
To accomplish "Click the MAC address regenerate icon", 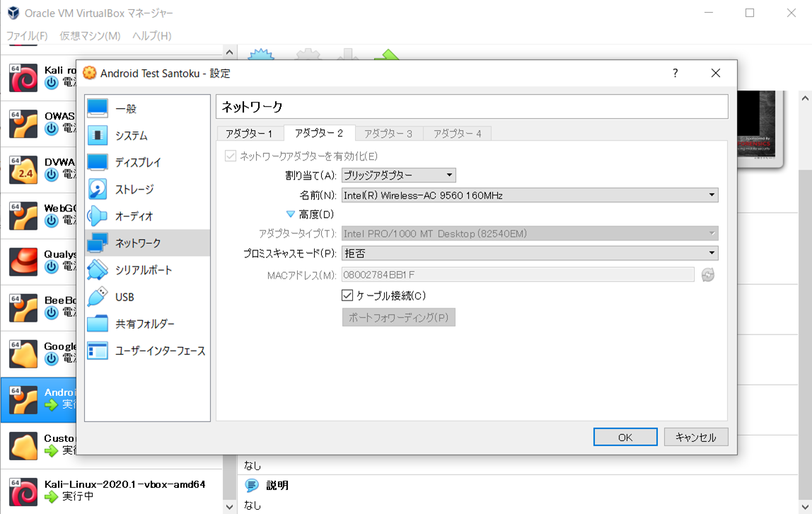I will coord(708,275).
